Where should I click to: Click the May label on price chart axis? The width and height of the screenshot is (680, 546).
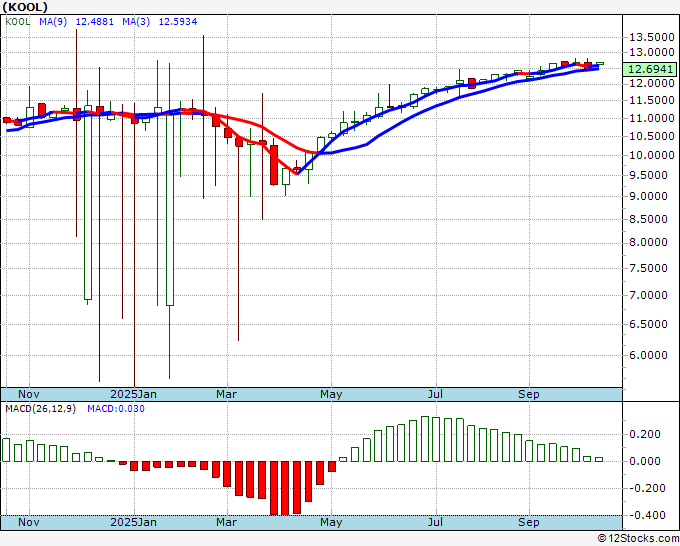click(x=331, y=394)
